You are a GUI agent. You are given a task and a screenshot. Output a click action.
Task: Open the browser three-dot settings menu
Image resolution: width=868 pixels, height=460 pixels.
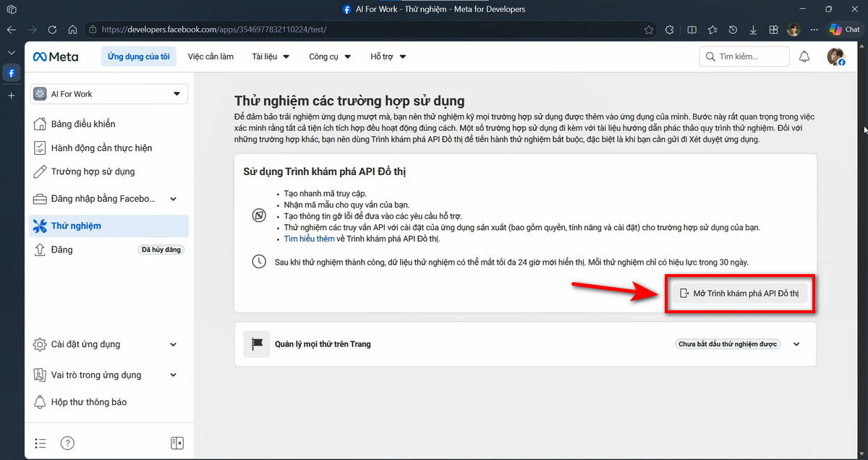pos(814,30)
